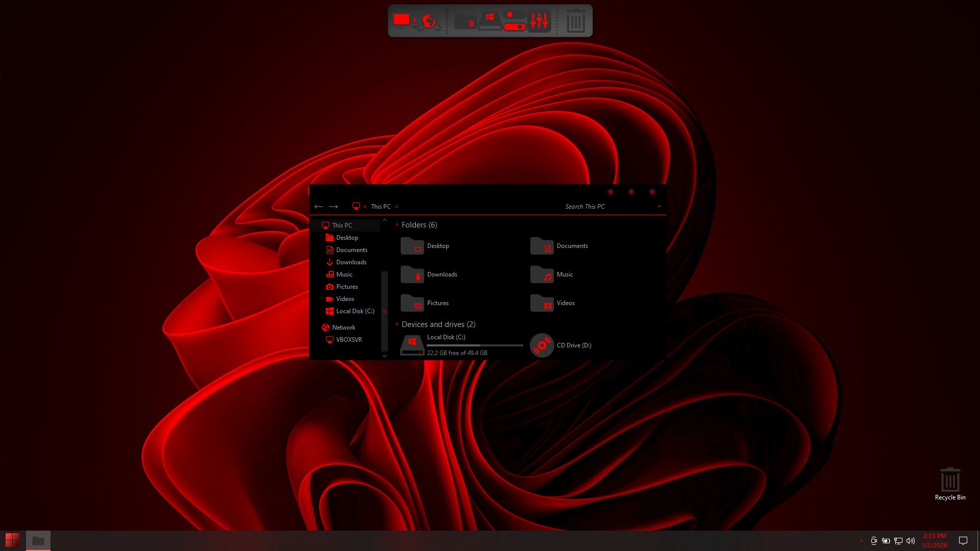Image resolution: width=980 pixels, height=551 pixels.
Task: Open This PC icon in the top dock
Action: point(402,21)
